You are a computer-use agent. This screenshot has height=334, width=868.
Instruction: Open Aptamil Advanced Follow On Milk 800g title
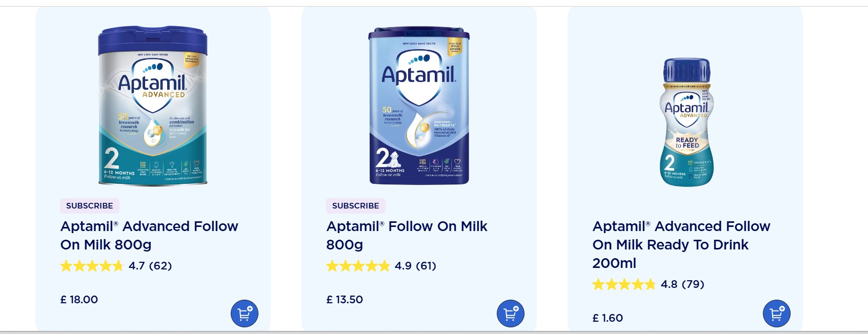(x=149, y=236)
